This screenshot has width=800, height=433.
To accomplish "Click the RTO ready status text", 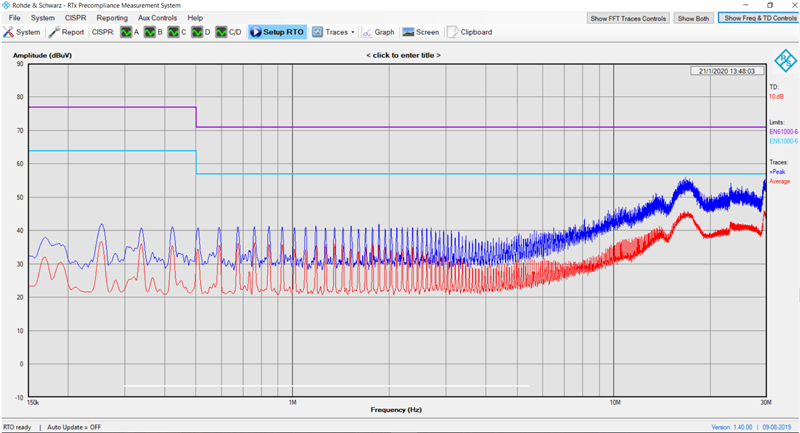I will 17,427.
